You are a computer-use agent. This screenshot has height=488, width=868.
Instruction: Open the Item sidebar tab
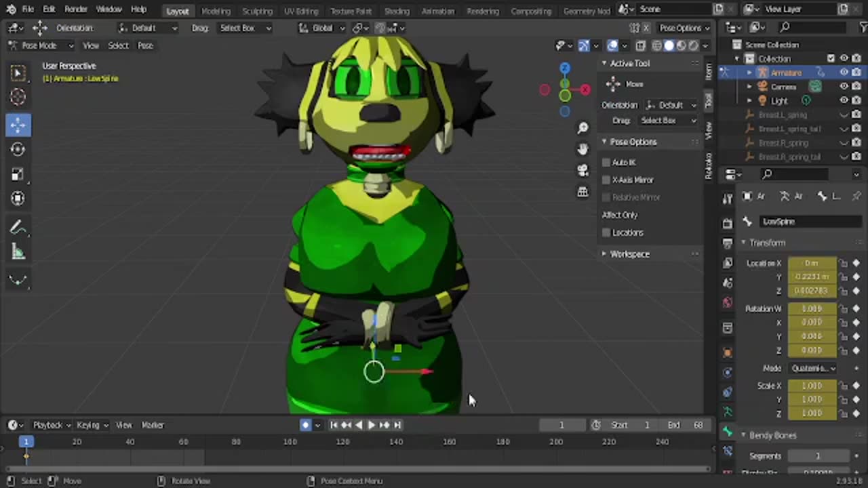pyautogui.click(x=709, y=71)
